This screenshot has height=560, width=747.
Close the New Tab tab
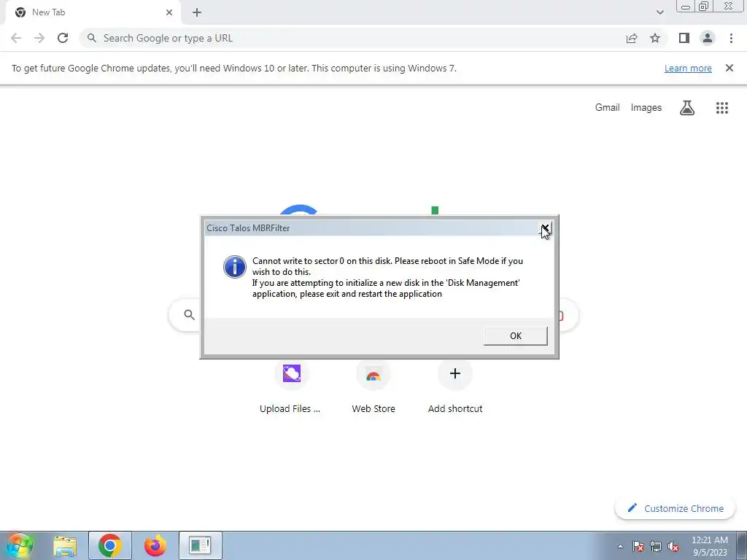[x=169, y=12]
